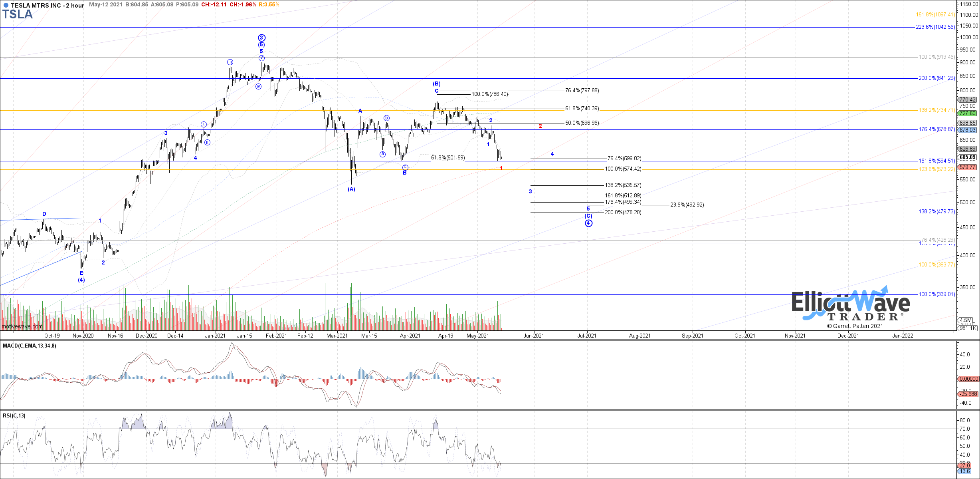The height and width of the screenshot is (479, 980).
Task: Click the 'TESLA MTRS INC - 2 hour' chart title
Action: coord(48,5)
